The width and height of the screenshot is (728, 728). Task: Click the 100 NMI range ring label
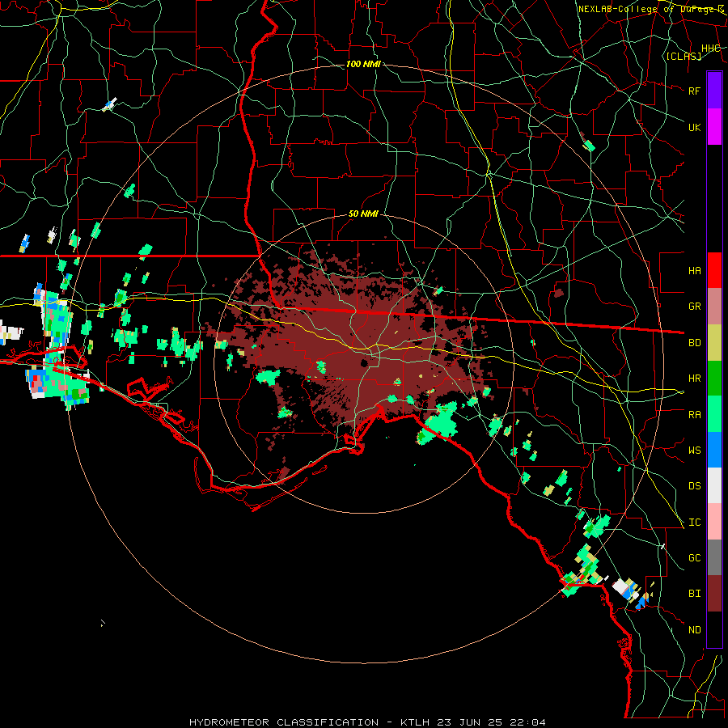click(x=363, y=64)
